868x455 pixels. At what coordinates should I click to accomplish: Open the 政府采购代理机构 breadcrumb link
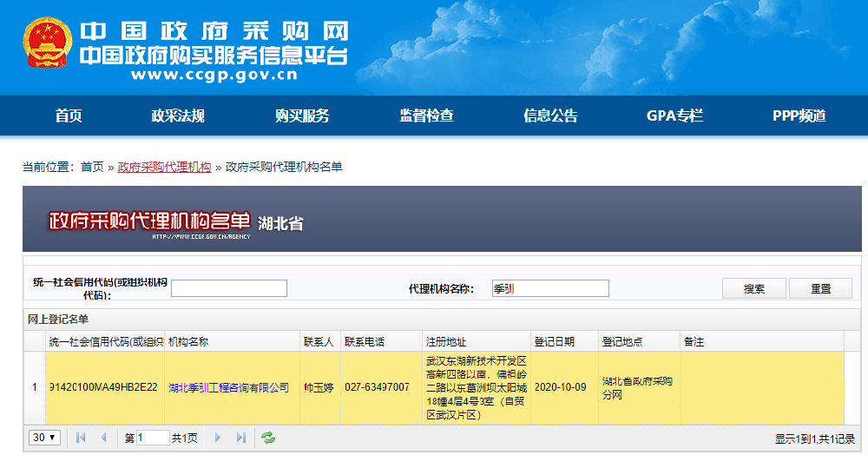pos(164,167)
